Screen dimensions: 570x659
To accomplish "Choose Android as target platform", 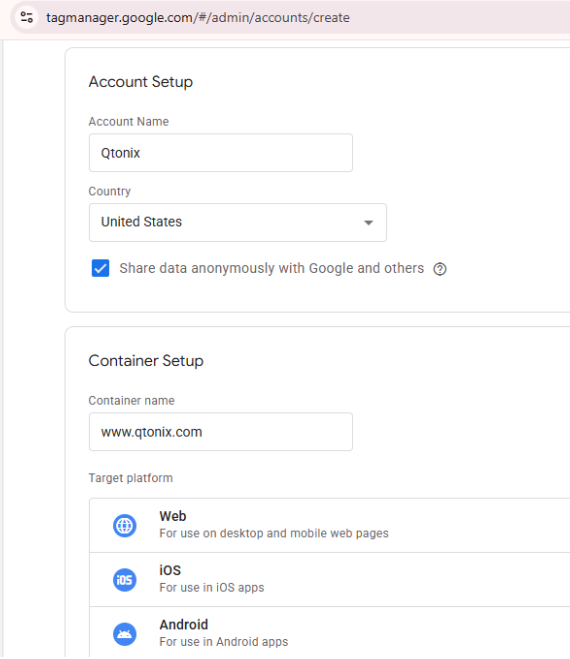I will 330,633.
